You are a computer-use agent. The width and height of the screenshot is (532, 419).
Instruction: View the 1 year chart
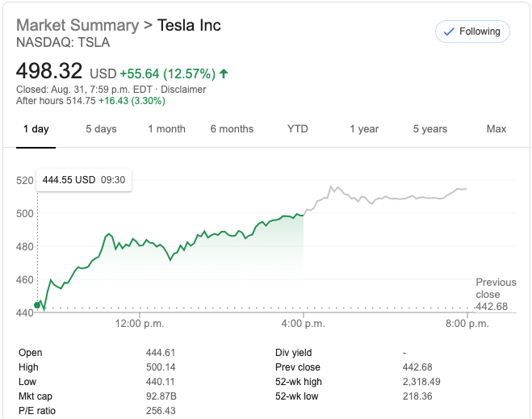(x=364, y=129)
